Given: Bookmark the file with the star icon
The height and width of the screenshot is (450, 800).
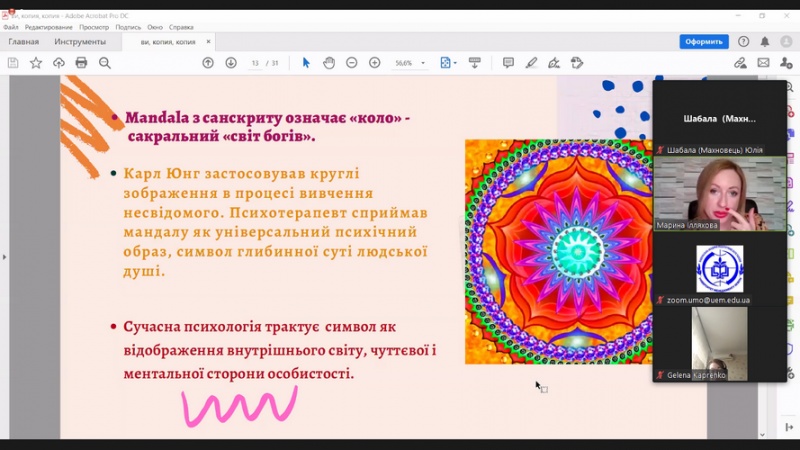Looking at the screenshot, I should tap(36, 63).
